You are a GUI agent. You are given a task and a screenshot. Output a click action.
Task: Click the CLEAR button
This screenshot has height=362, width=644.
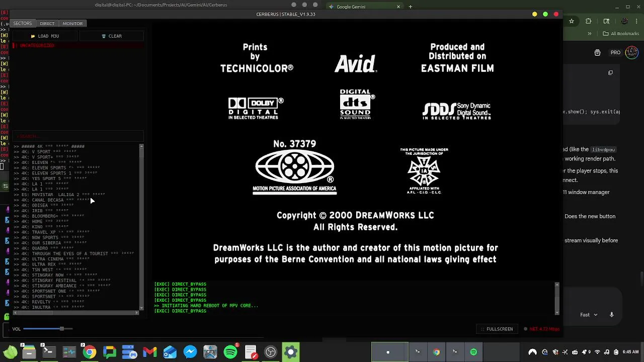point(111,36)
